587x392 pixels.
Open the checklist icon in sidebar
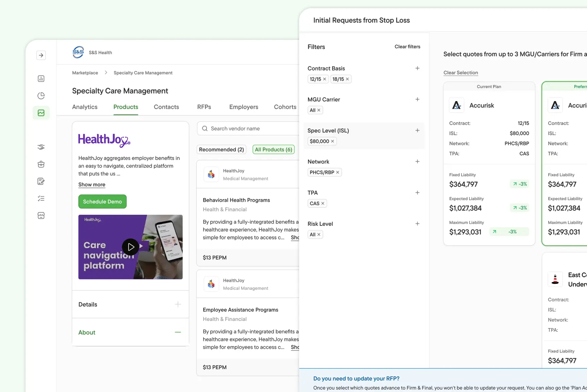tap(41, 198)
